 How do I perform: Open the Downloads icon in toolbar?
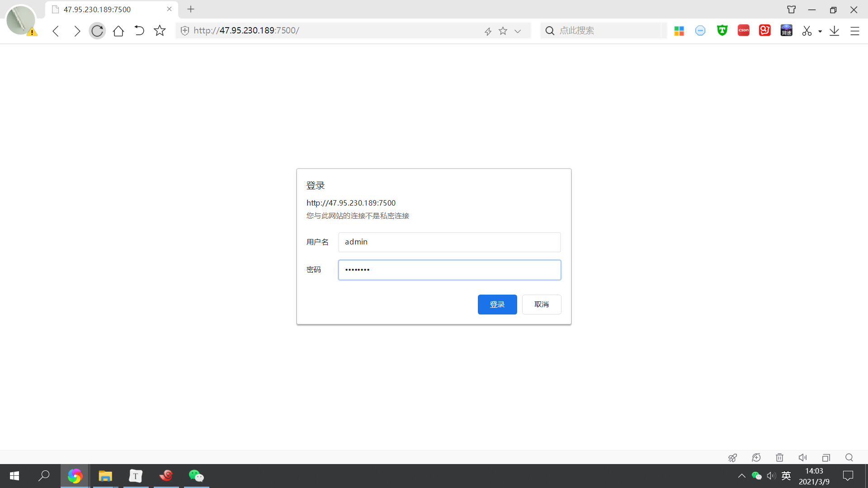click(834, 30)
